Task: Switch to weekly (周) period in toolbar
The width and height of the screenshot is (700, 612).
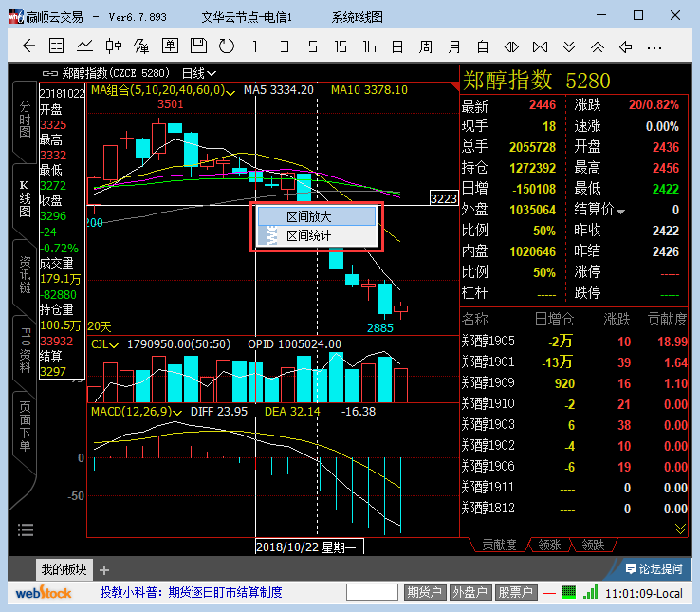Action: [x=427, y=46]
